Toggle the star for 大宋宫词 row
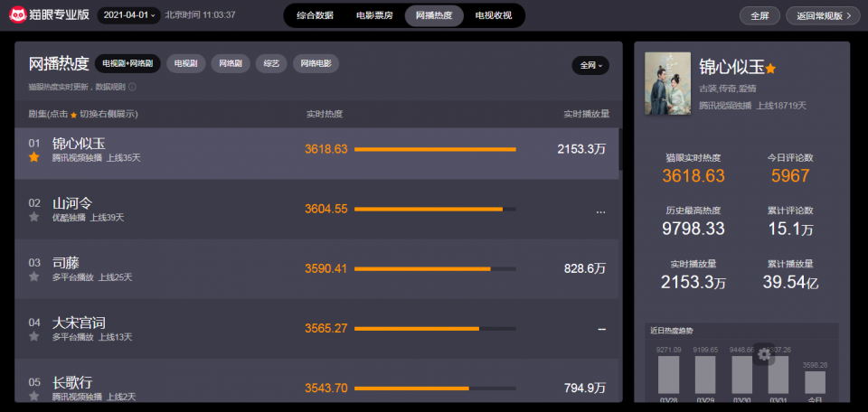868x412 pixels. pos(34,336)
